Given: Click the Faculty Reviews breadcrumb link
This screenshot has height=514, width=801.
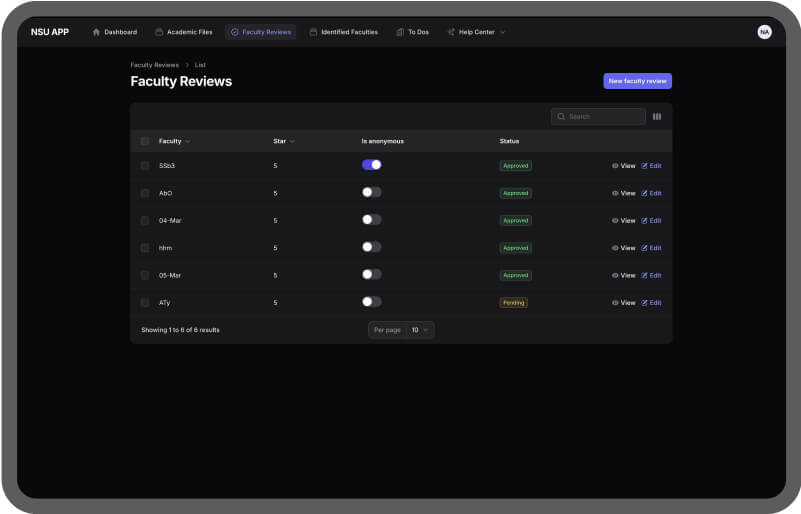Looking at the screenshot, I should [x=155, y=65].
